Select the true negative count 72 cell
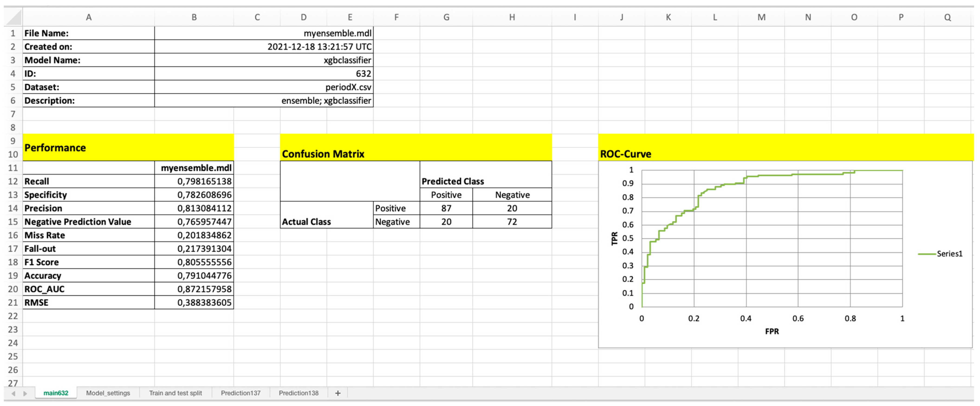 point(512,222)
